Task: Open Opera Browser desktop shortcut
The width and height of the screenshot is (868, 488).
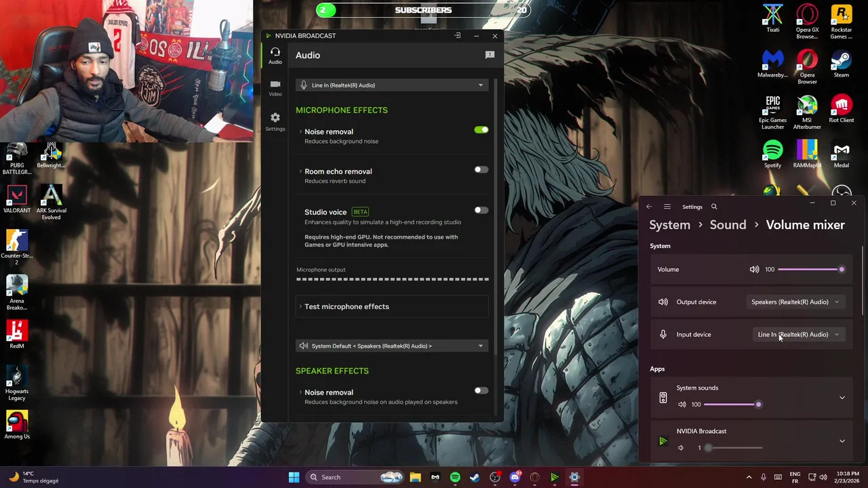Action: pos(807,67)
